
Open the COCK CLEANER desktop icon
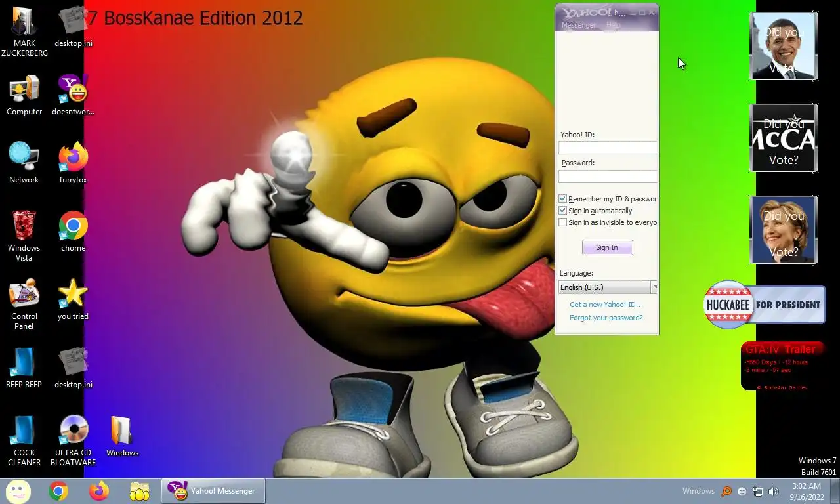tap(24, 440)
